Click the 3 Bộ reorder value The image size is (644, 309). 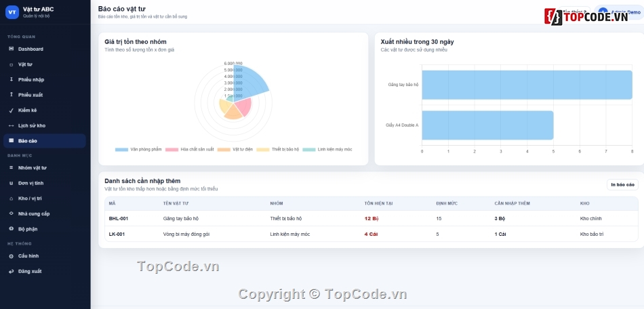(500, 219)
